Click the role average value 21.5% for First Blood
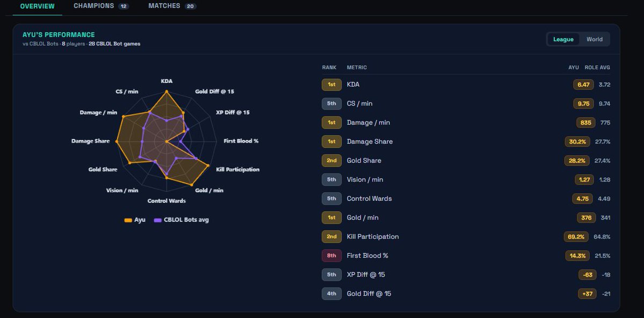The image size is (644, 318). (602, 256)
